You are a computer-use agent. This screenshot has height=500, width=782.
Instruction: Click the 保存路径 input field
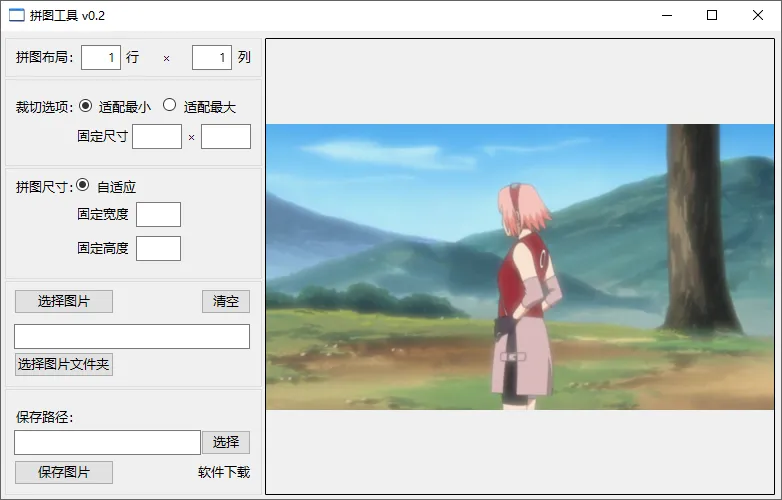pyautogui.click(x=107, y=443)
